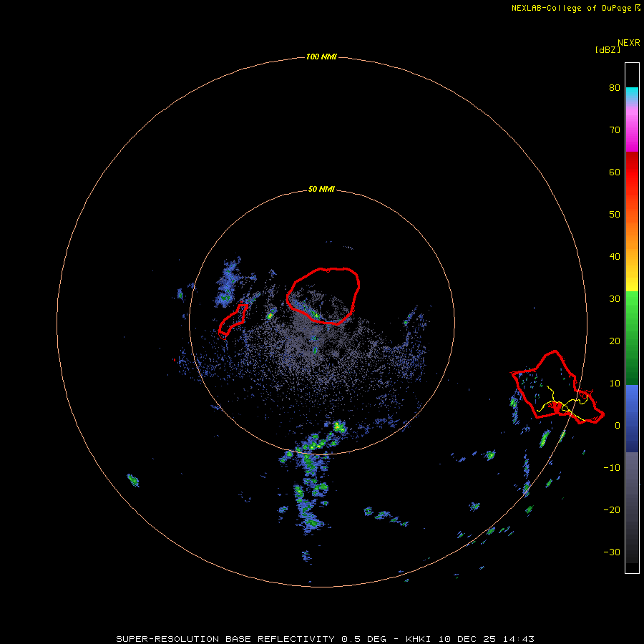The height and width of the screenshot is (644, 644).
Task: Click the cyan top segment of the color bar
Action: pos(632,94)
